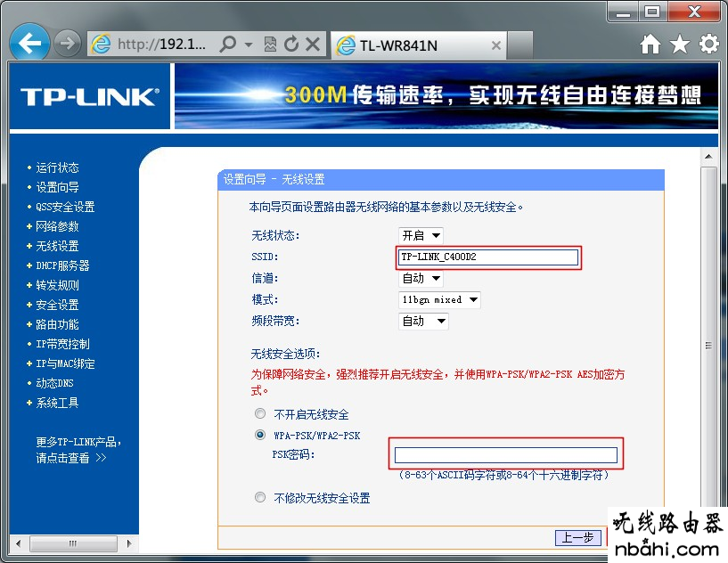
Task: Open the 频段带宽 dropdown
Action: pos(423,322)
